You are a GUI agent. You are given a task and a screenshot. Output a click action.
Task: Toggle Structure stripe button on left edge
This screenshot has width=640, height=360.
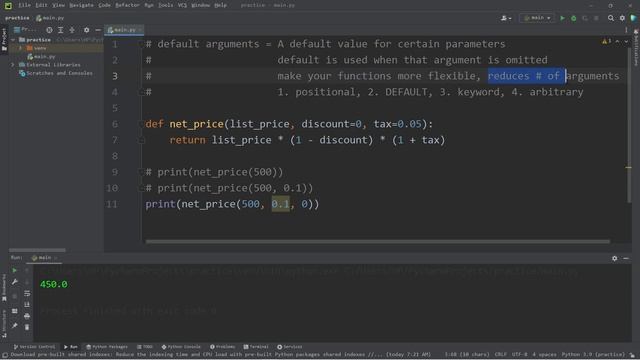point(4,324)
